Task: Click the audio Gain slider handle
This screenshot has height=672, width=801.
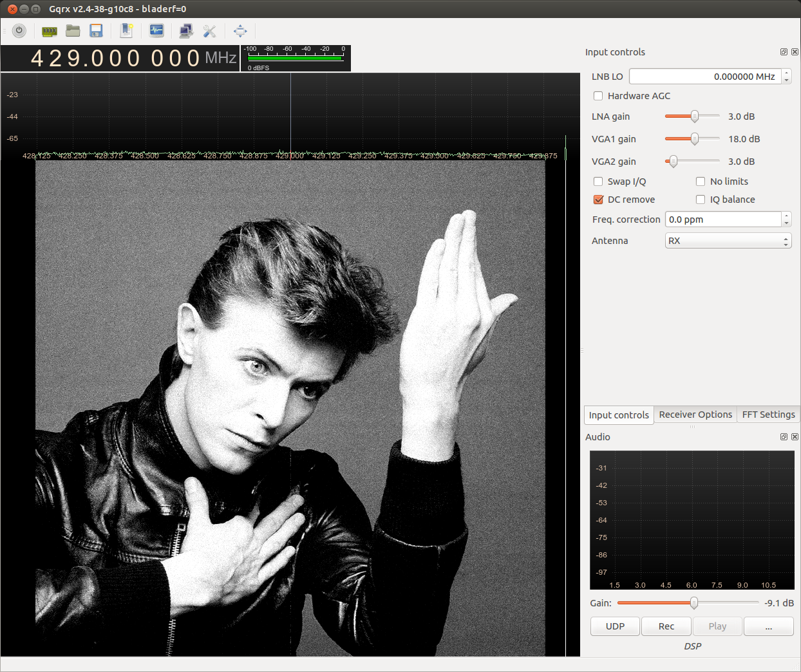Action: click(x=693, y=603)
